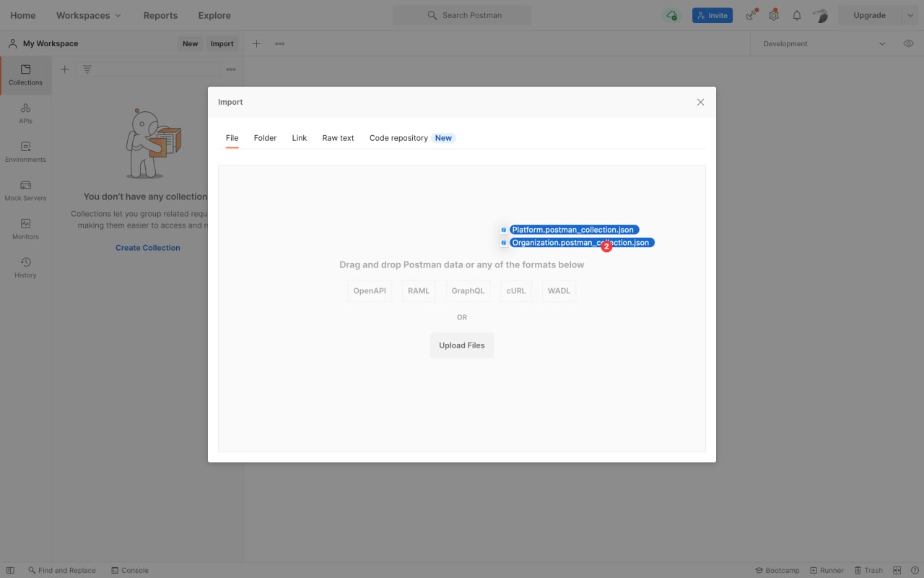Screen dimensions: 924x578
Task: Open the Collections sidebar tab
Action: 25,75
